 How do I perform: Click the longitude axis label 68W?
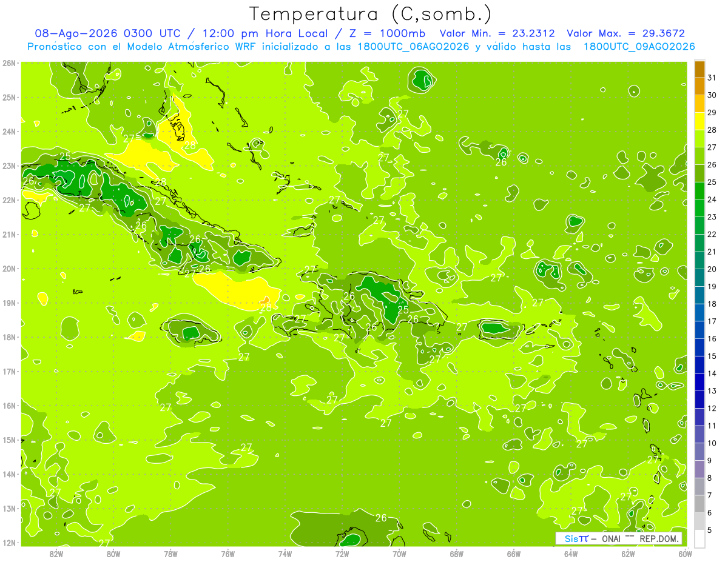click(457, 553)
